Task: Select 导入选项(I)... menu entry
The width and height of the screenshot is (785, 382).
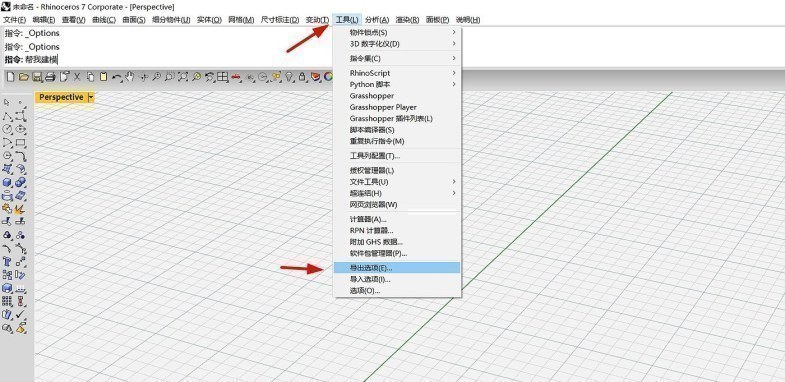Action: [x=397, y=279]
